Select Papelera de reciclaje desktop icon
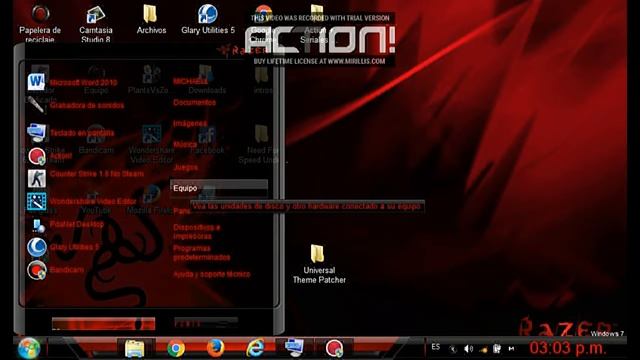 coord(40,23)
